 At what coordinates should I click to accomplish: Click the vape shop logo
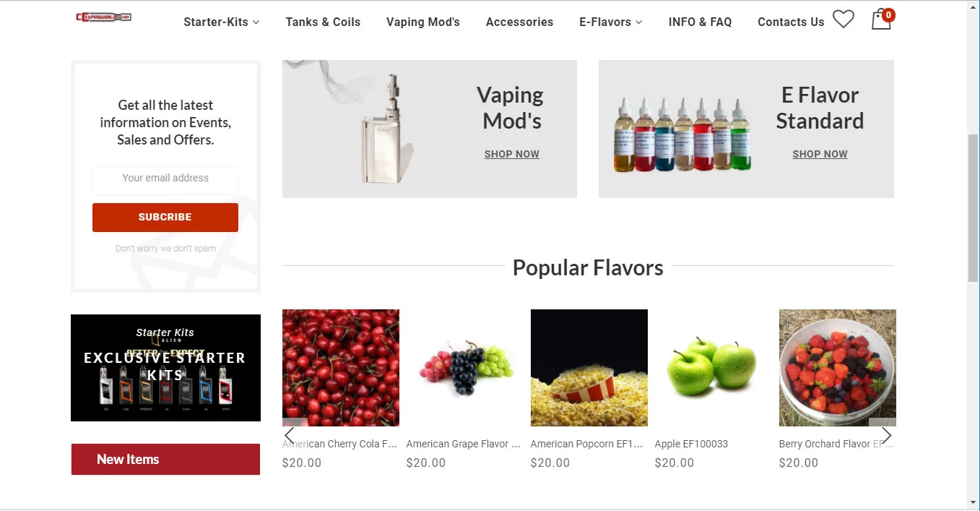click(x=103, y=17)
